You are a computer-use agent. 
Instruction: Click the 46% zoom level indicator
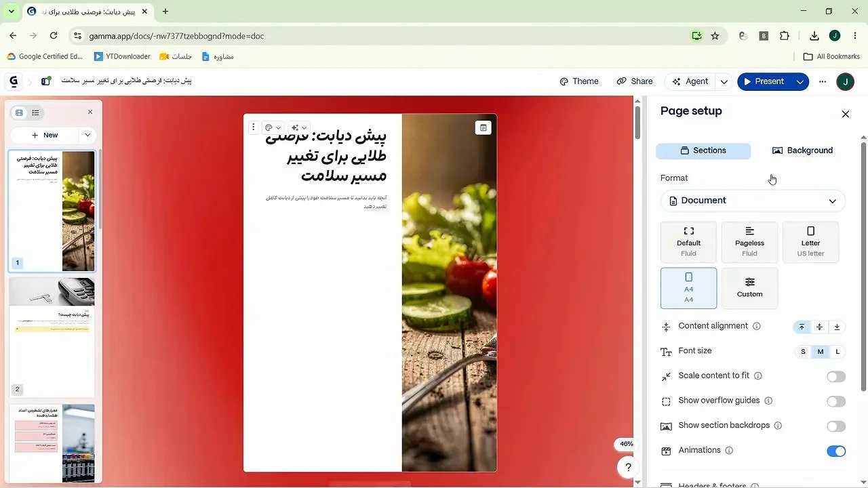click(626, 445)
